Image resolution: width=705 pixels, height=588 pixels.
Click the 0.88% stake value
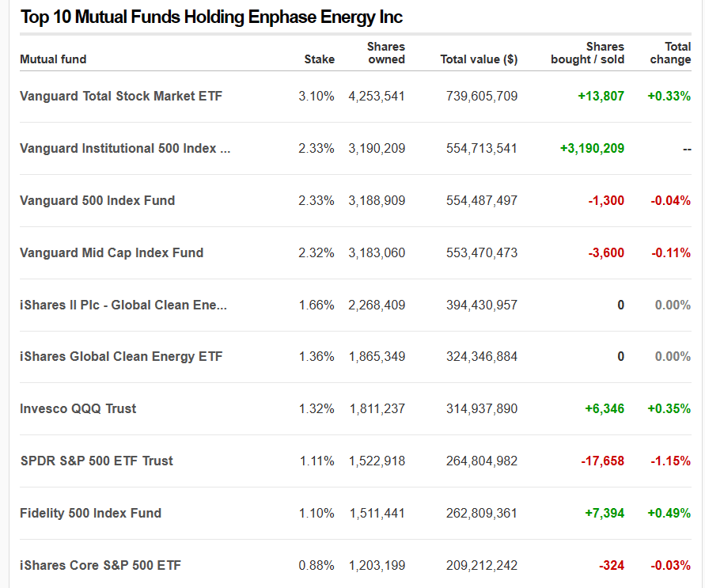pyautogui.click(x=316, y=565)
